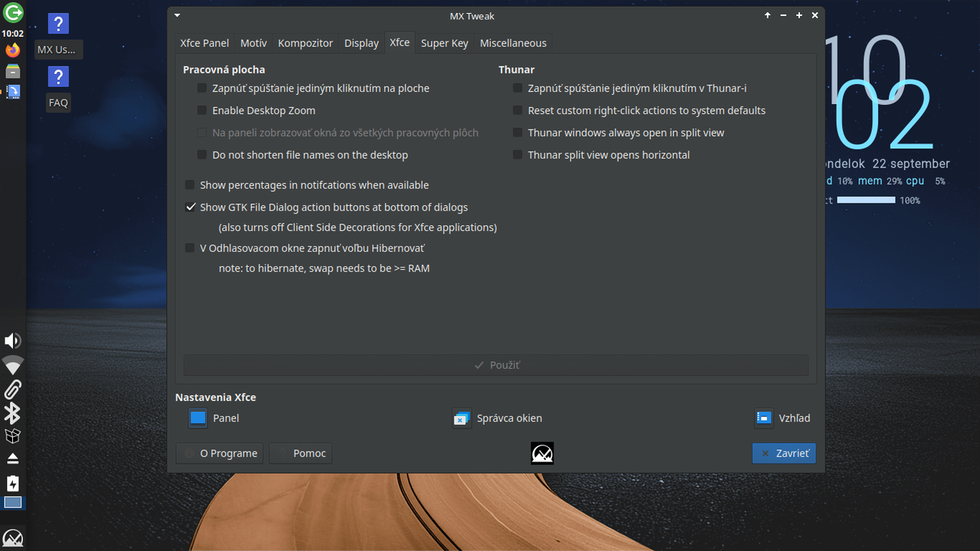Tick the Enable Desktop Zoom checkbox
Image resolution: width=980 pixels, height=551 pixels.
[202, 110]
